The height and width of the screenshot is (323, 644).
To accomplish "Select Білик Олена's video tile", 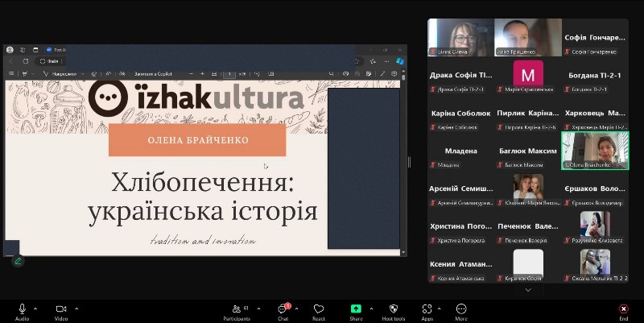I will pos(460,37).
